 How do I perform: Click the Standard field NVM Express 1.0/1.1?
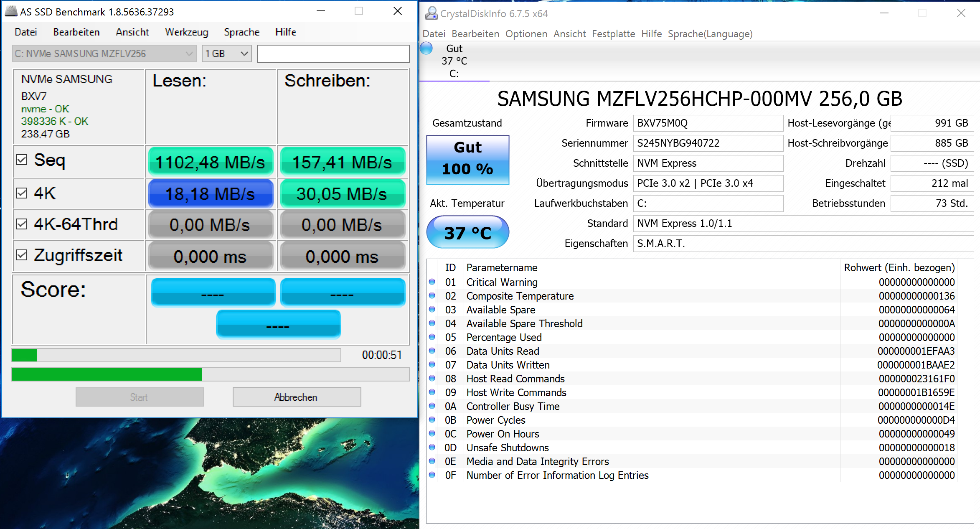point(803,224)
